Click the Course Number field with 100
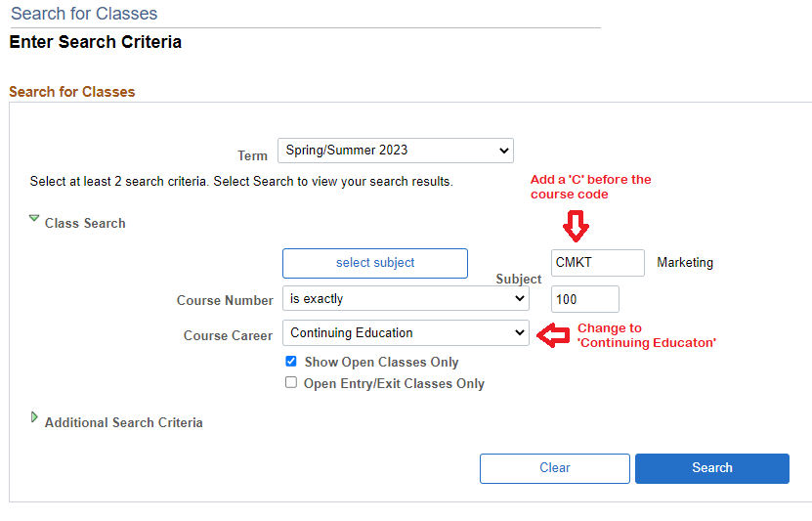 [584, 299]
